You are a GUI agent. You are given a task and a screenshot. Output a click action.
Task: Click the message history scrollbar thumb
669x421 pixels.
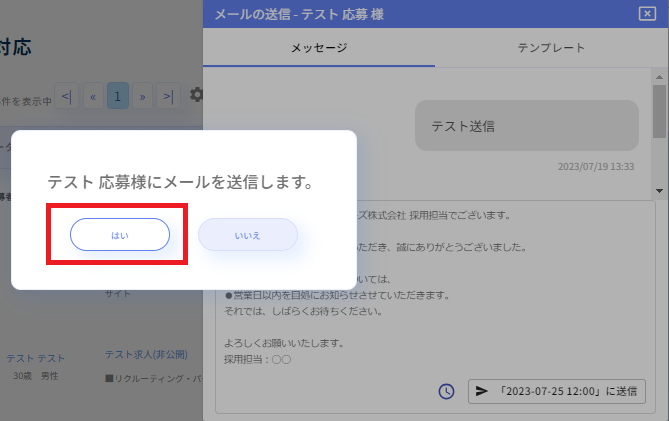tap(659, 111)
